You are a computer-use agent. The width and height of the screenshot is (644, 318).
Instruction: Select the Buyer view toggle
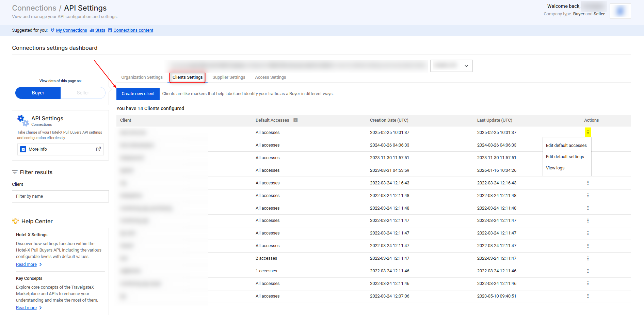click(38, 92)
